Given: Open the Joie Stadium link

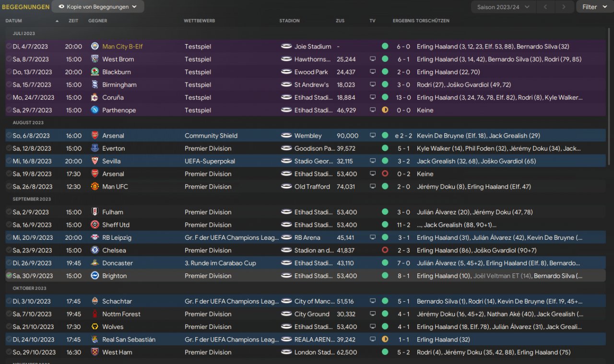Looking at the screenshot, I should (x=313, y=47).
